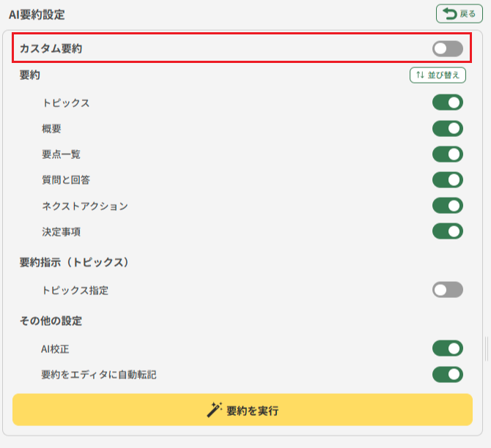Click the 要約指示（トピックス） section heading
Viewport: 491px width, 448px height.
(74, 262)
